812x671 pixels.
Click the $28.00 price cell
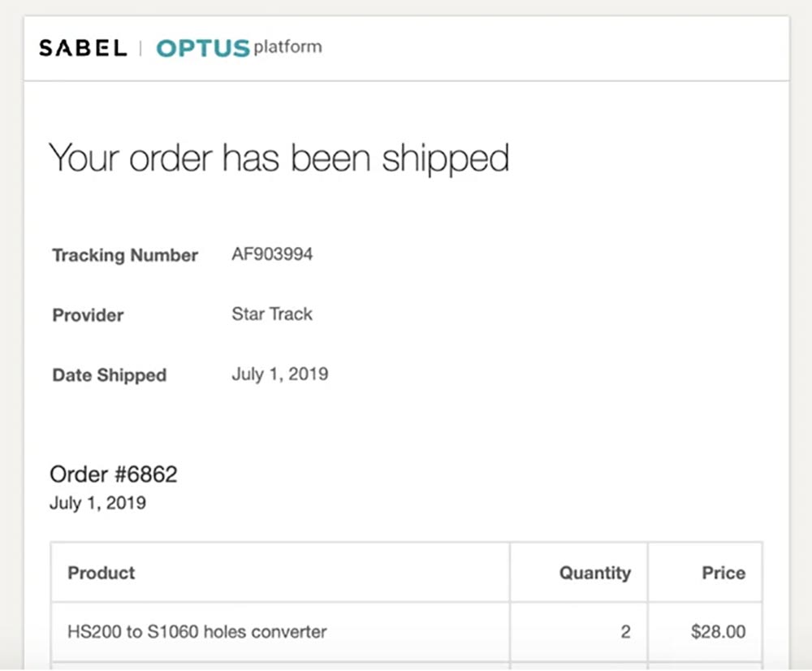[x=718, y=631]
